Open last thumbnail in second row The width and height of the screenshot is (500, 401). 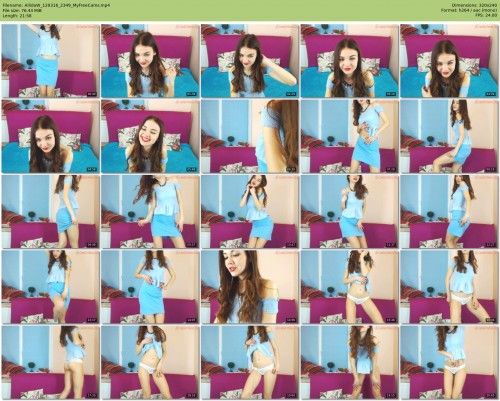[449, 136]
